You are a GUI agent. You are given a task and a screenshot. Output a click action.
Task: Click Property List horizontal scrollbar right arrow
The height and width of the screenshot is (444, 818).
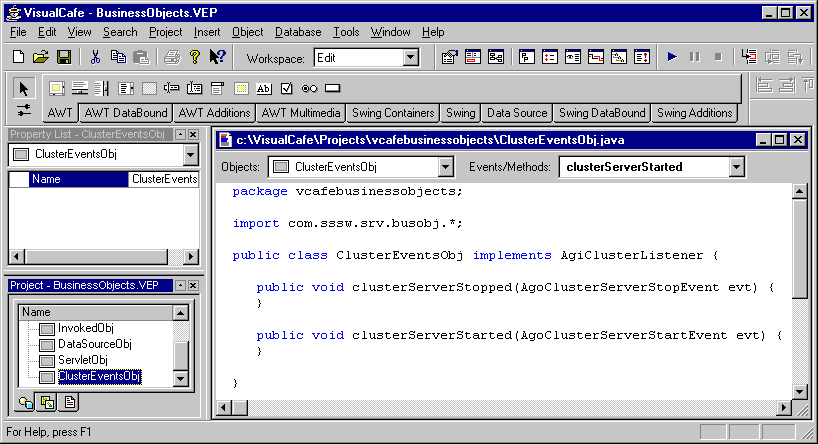[x=191, y=256]
